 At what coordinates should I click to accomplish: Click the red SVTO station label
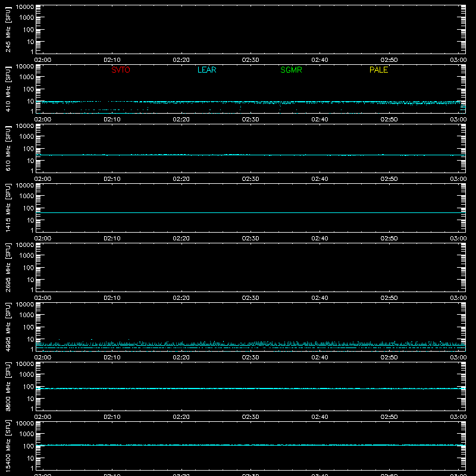coord(121,70)
